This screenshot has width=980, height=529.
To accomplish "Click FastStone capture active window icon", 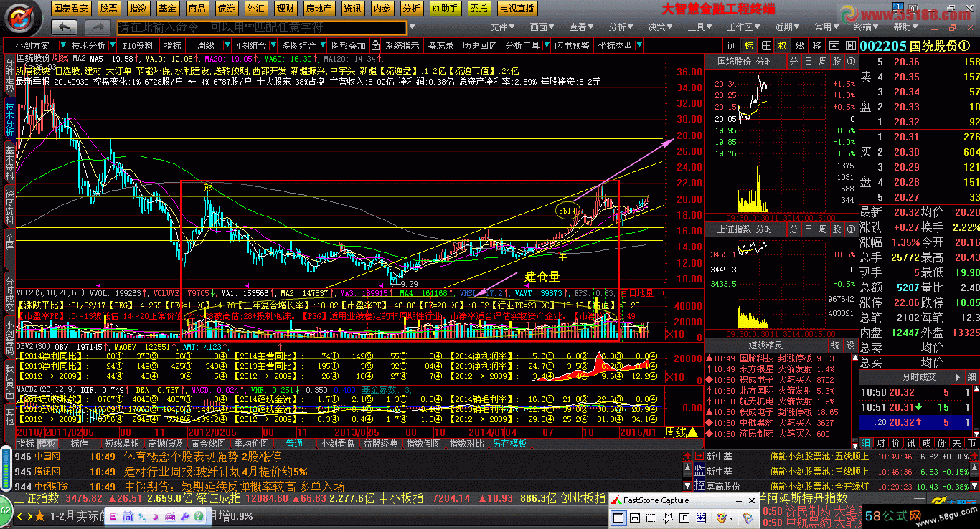I will coord(617,517).
